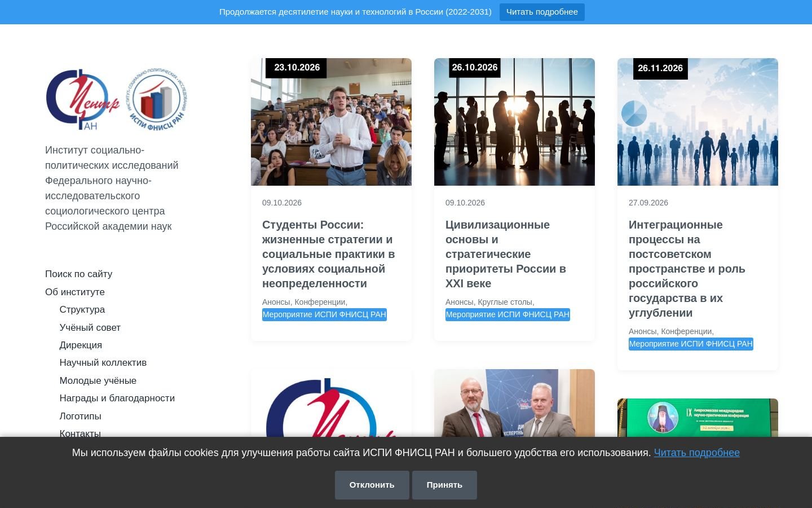Click 'Анонсы' tag under Интеграционные процессы card
This screenshot has width=812, height=508.
click(x=642, y=331)
